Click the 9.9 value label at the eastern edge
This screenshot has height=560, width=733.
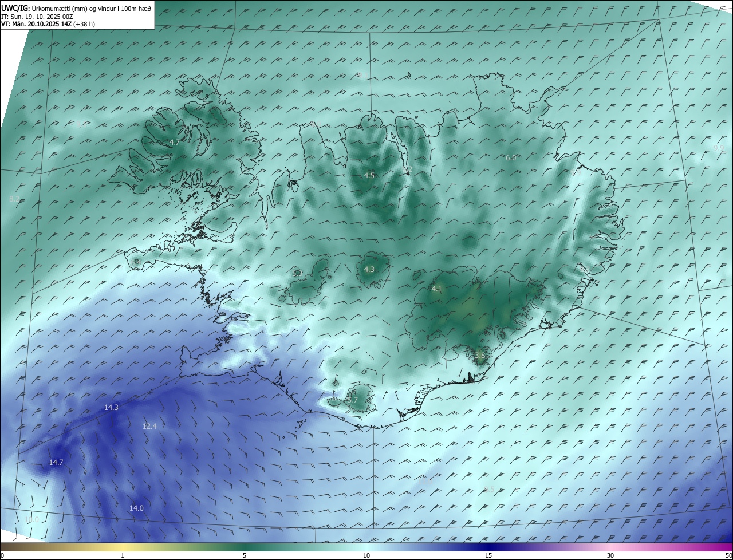pyautogui.click(x=719, y=148)
